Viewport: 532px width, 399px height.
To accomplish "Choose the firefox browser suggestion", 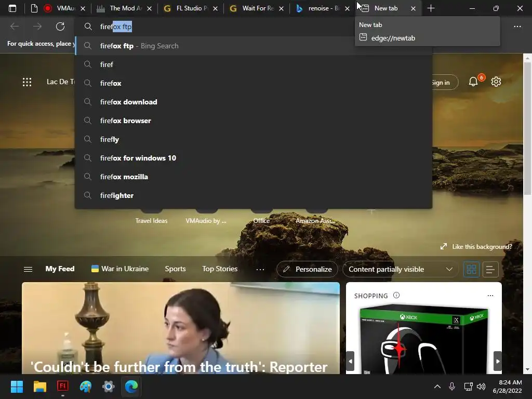I will 254,121.
